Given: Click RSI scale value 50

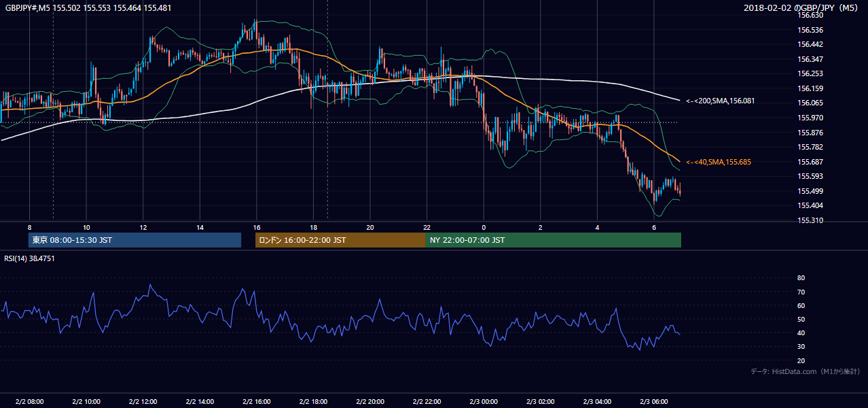Looking at the screenshot, I should pos(801,320).
